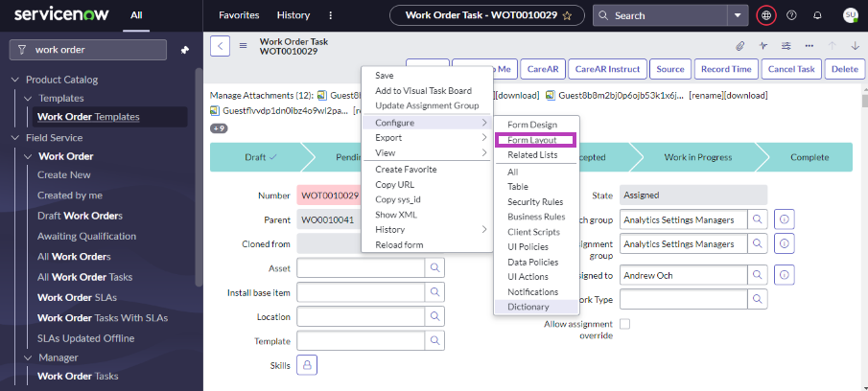The width and height of the screenshot is (868, 391).
Task: Open the Search scope dropdown arrow
Action: click(738, 15)
